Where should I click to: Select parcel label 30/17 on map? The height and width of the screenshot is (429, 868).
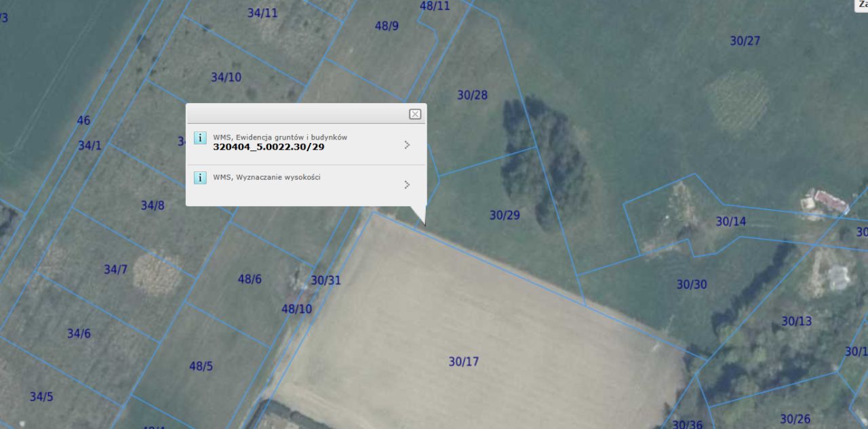(x=463, y=361)
